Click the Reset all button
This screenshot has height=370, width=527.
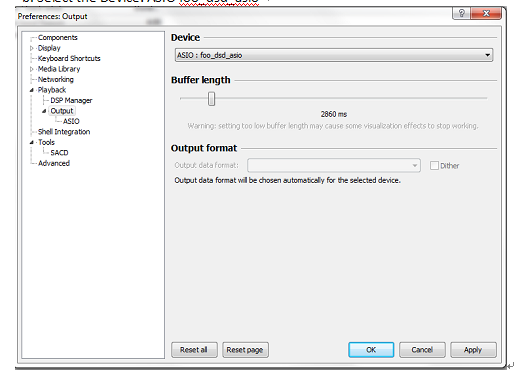point(194,350)
